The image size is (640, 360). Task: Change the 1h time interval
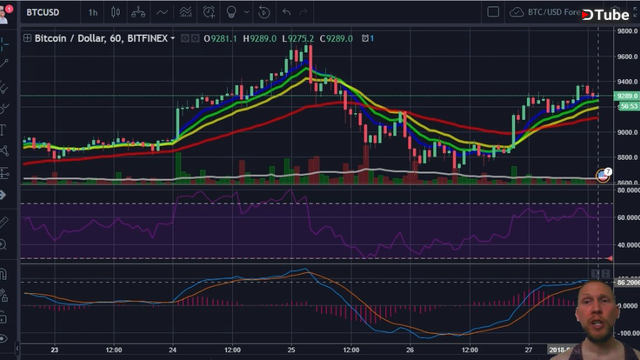tap(93, 12)
